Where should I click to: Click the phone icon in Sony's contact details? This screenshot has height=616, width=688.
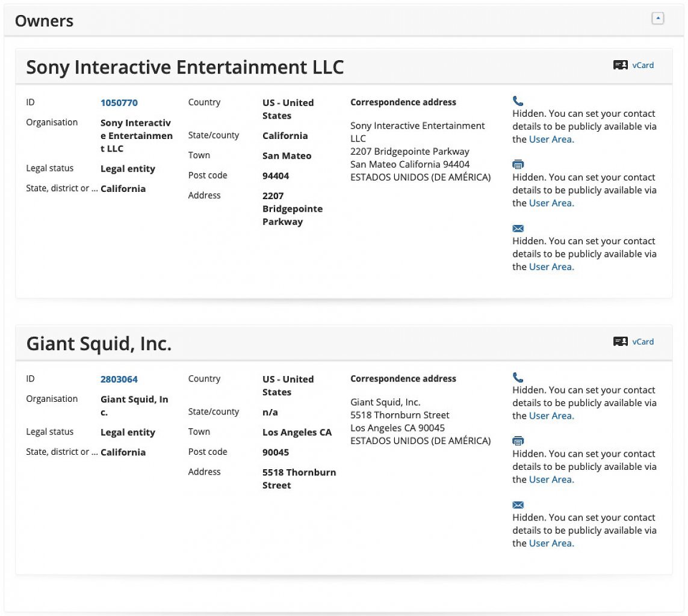point(518,101)
